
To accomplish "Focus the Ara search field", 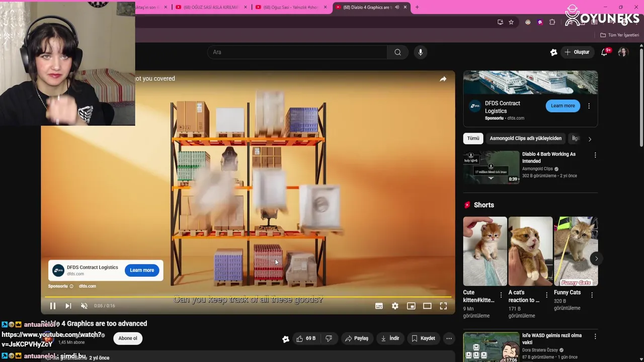I will coord(297,52).
